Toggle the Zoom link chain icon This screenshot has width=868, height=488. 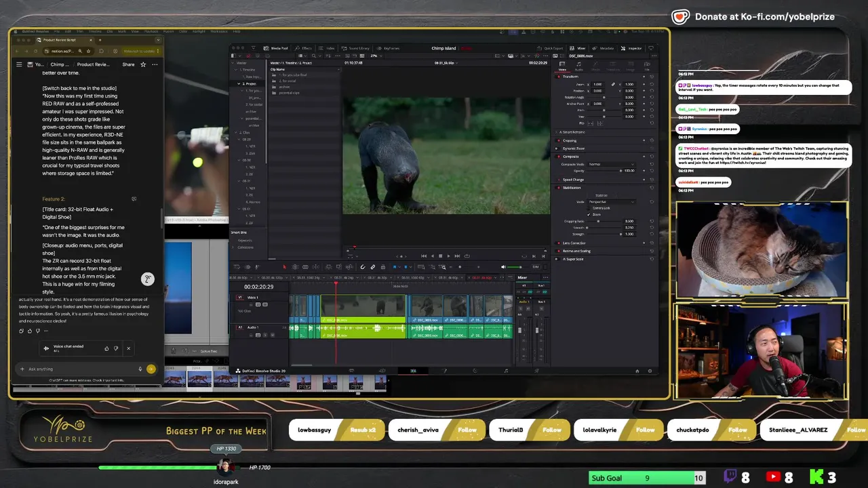(613, 84)
